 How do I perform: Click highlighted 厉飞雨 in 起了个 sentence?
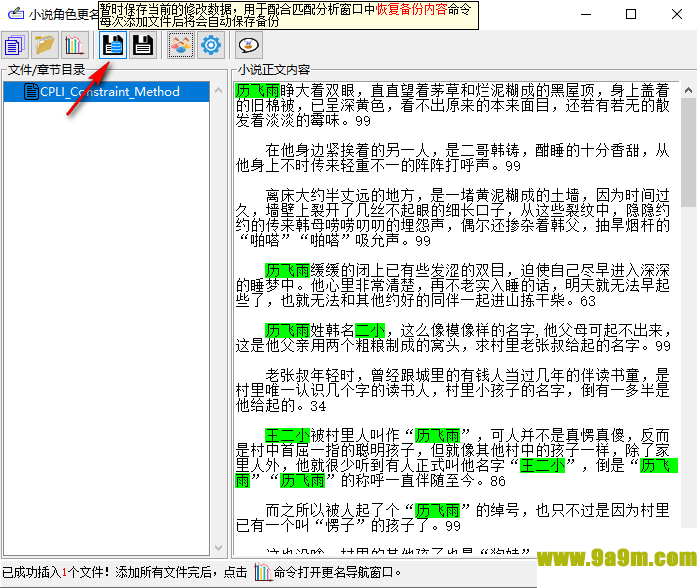437,510
